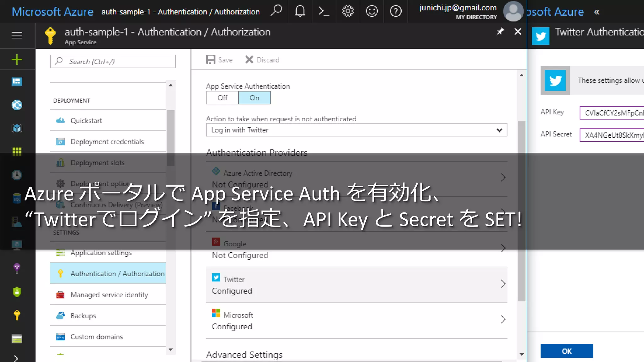Open the lightbulb Advisor sidebar icon
This screenshot has width=644, height=362.
[17, 268]
